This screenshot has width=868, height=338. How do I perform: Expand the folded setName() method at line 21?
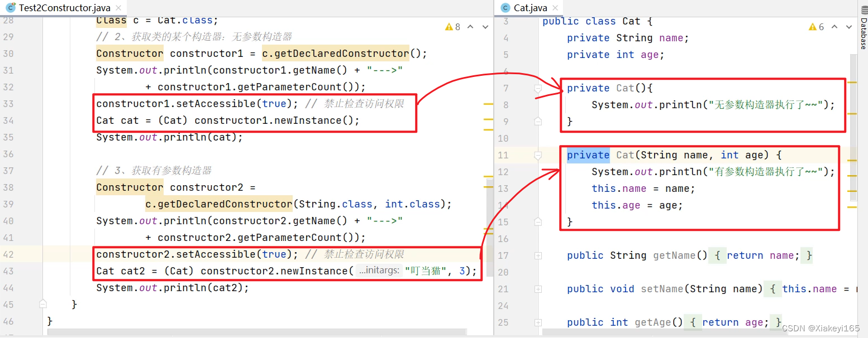tap(538, 289)
